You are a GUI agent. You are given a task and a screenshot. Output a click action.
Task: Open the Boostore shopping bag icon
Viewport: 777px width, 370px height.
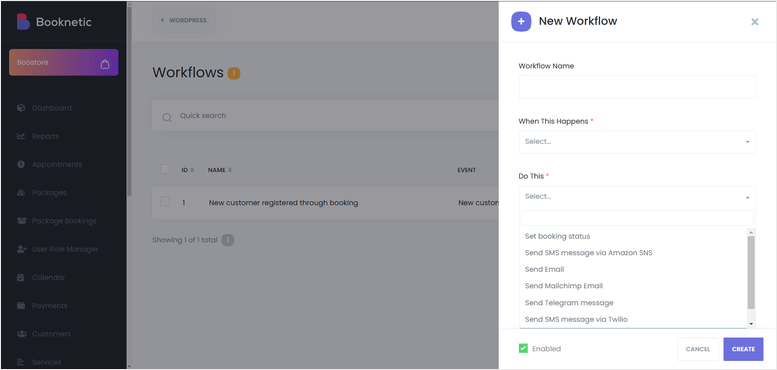[x=105, y=64]
